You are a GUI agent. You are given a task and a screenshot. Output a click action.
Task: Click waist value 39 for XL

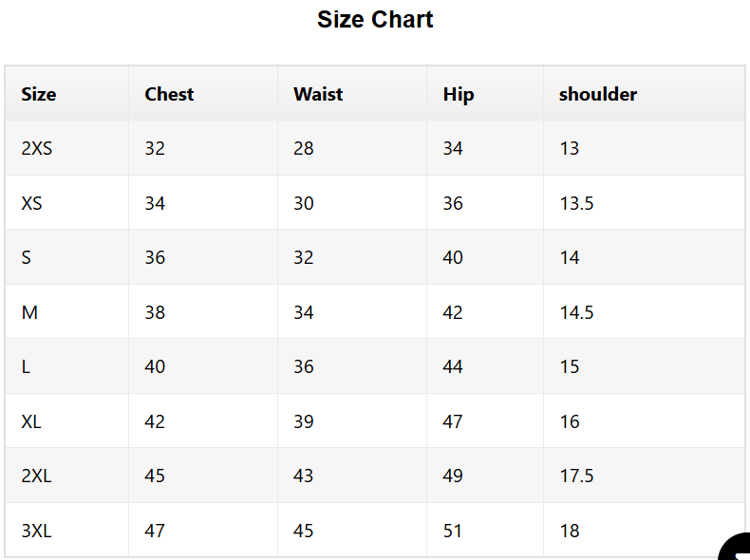[304, 421]
